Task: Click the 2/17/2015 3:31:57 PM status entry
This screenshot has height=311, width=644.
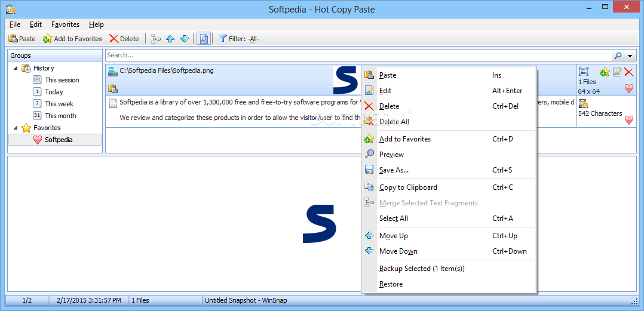Action: (88, 300)
